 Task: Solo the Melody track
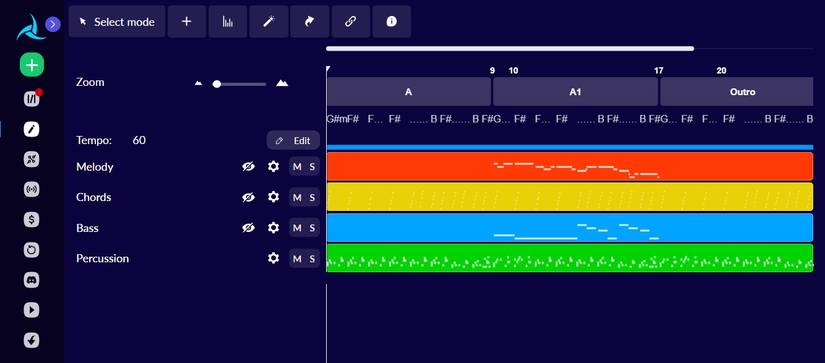coord(312,167)
